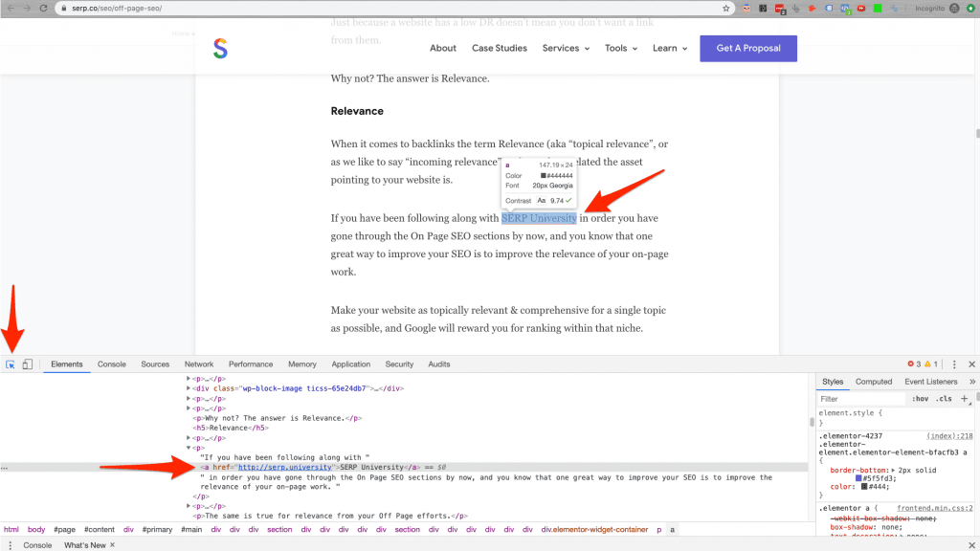Image resolution: width=980 pixels, height=551 pixels.
Task: Go back using browser back arrow
Action: click(x=11, y=8)
